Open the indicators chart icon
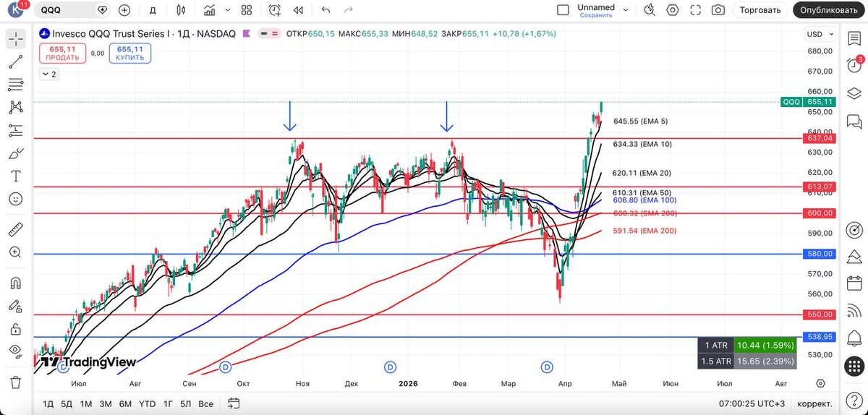The image size is (868, 415). (210, 10)
